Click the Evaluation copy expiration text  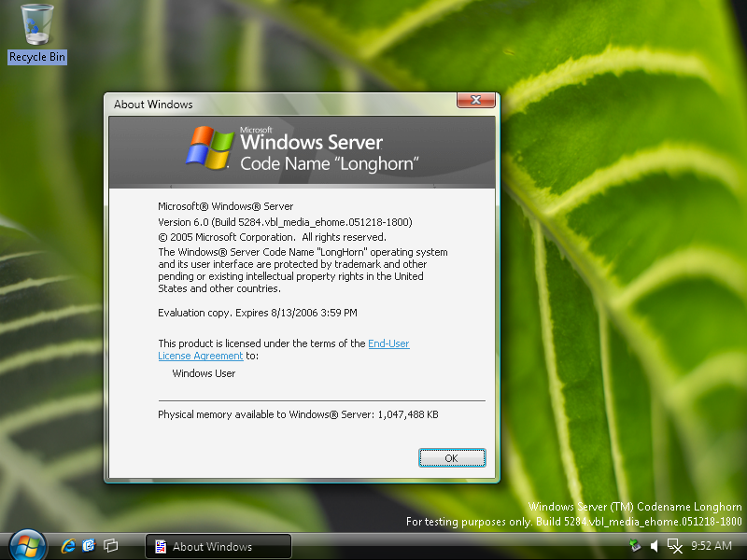(258, 313)
